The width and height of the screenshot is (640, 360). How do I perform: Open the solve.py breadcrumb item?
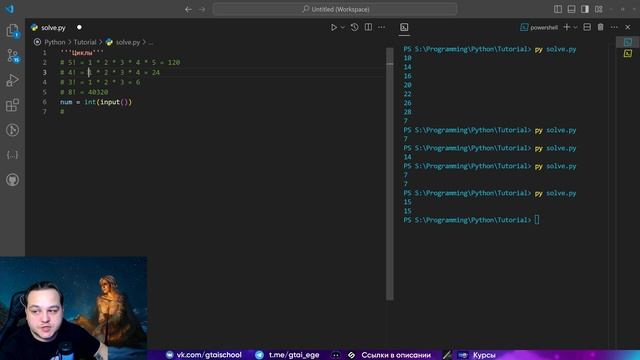128,42
